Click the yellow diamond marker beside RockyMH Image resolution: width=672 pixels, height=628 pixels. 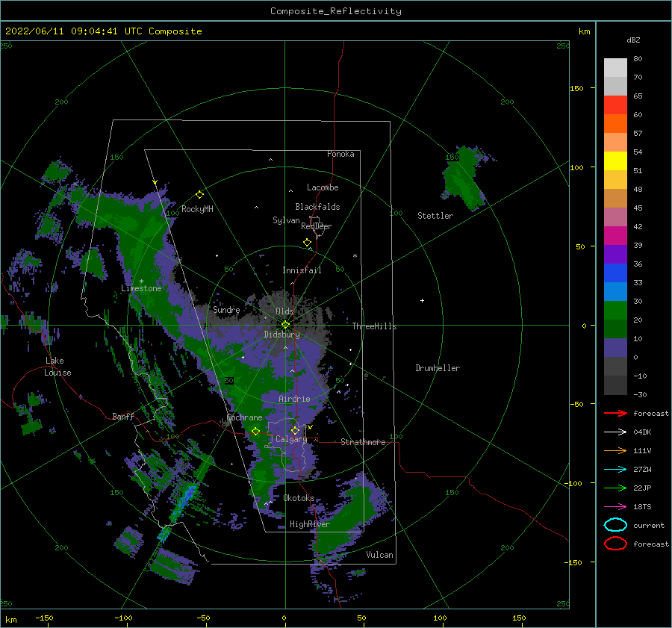click(199, 195)
